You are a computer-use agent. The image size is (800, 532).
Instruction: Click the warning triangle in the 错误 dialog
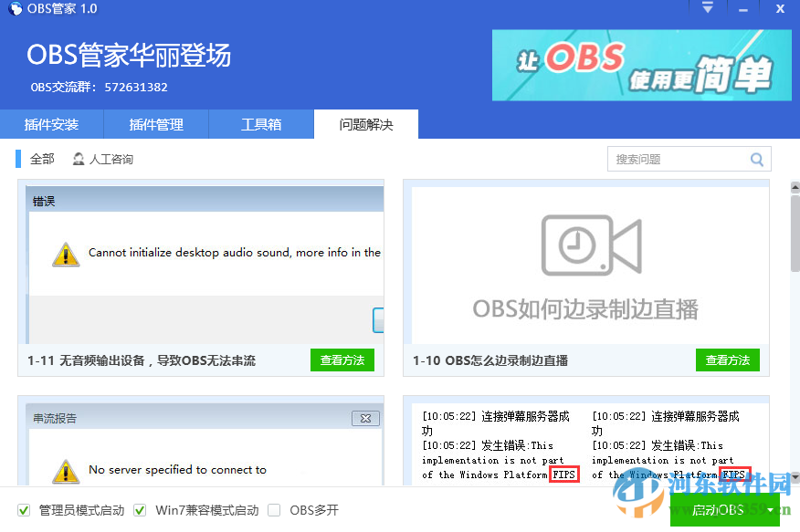click(x=65, y=254)
